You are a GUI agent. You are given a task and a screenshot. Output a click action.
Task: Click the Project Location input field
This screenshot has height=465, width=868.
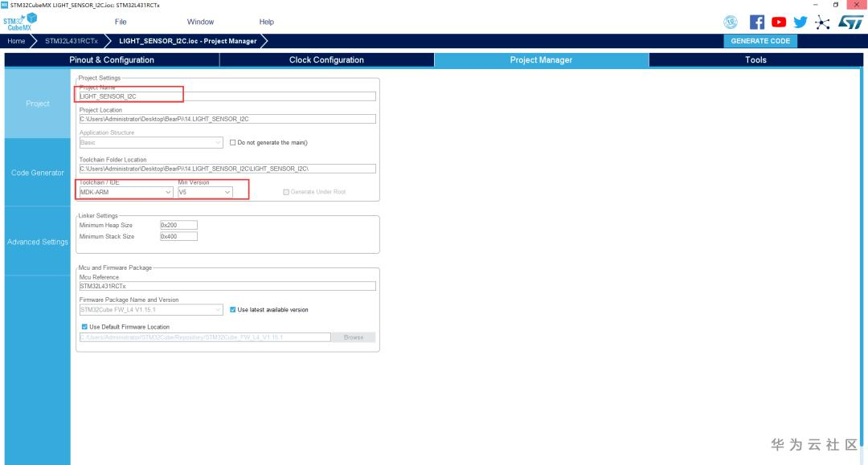click(227, 119)
